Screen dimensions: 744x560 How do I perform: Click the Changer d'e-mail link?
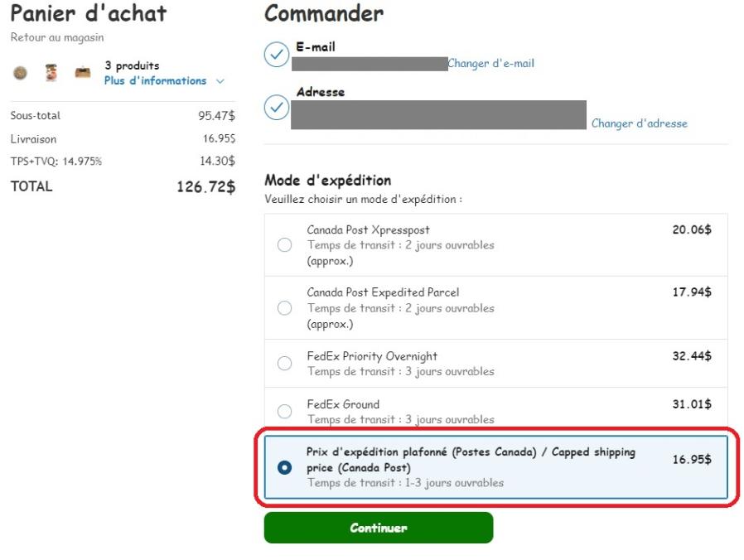pos(490,63)
